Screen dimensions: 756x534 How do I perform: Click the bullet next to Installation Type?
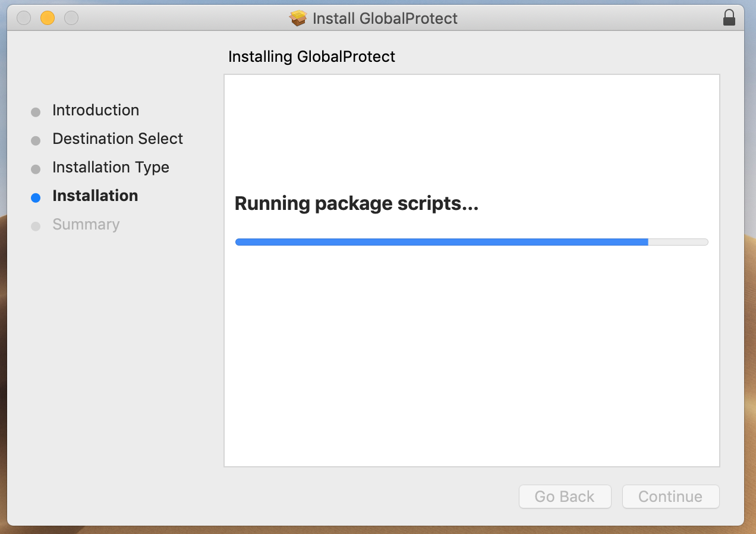point(36,169)
